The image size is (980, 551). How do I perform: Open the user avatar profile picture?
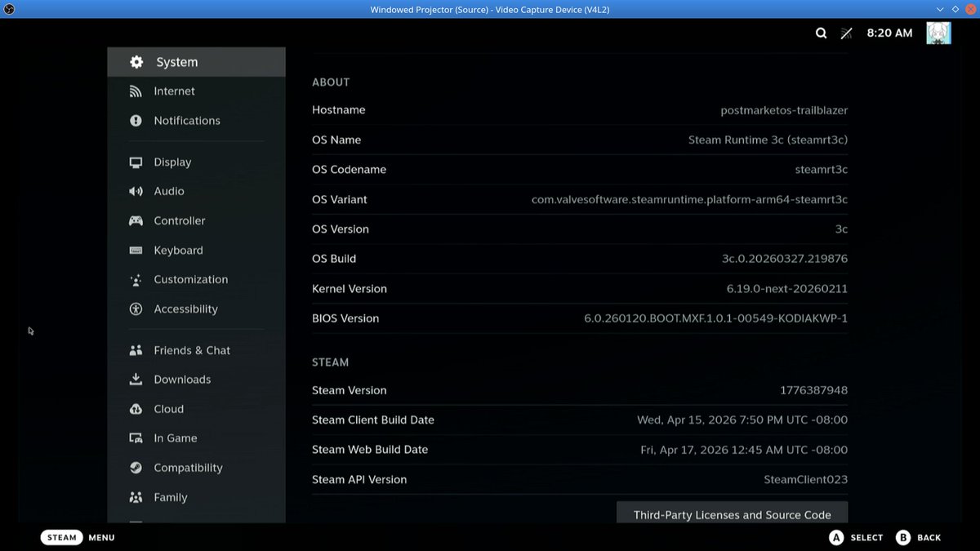tap(938, 33)
